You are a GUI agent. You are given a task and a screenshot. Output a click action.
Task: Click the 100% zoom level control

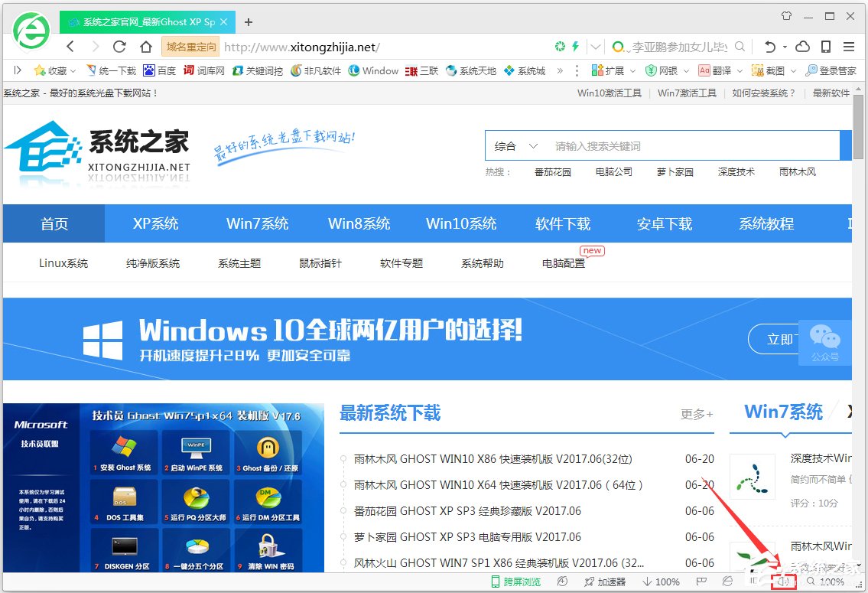pos(831,582)
